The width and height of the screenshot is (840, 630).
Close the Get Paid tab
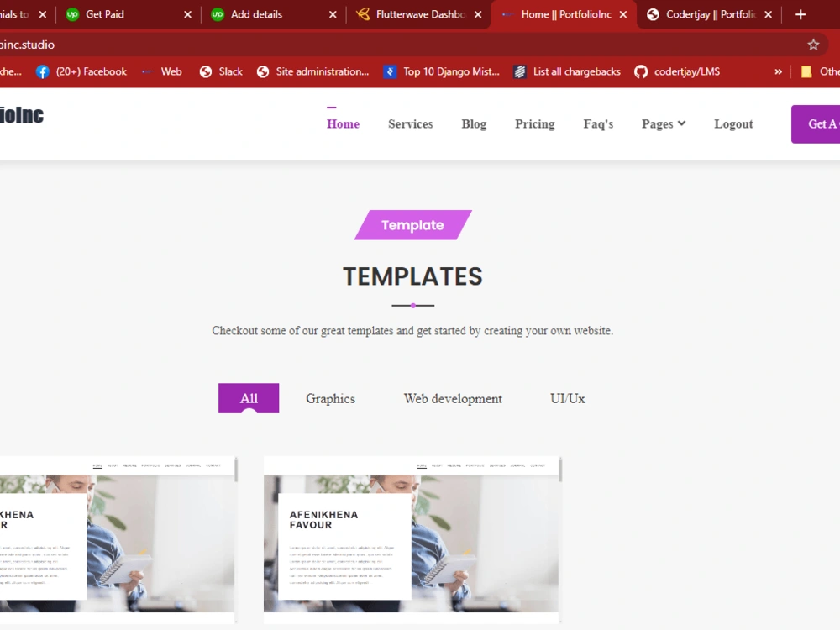187,14
